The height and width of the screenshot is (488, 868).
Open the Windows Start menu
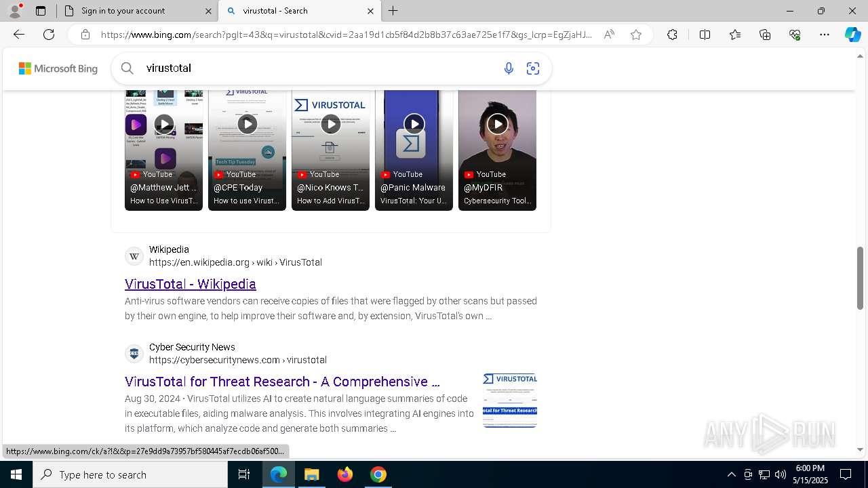(16, 474)
